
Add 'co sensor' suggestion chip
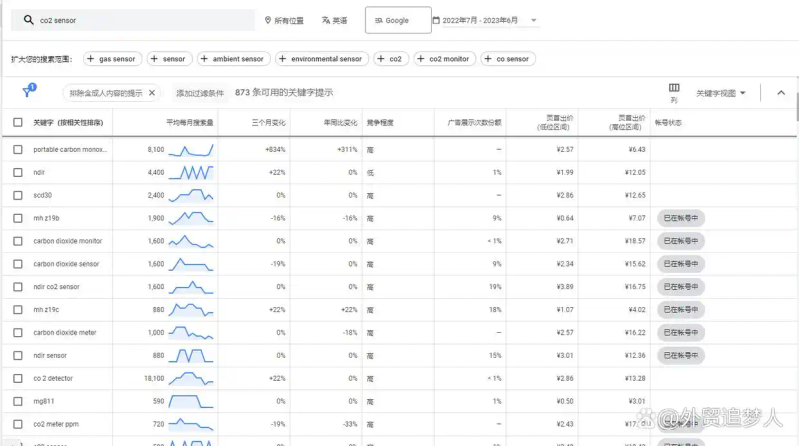click(x=508, y=59)
